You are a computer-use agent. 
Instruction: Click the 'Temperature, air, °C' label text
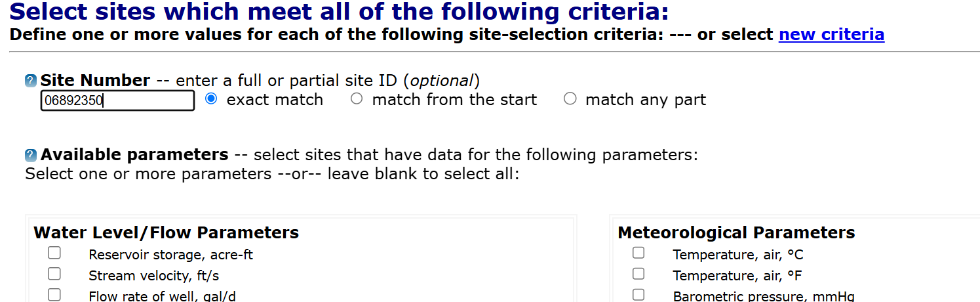(x=737, y=255)
